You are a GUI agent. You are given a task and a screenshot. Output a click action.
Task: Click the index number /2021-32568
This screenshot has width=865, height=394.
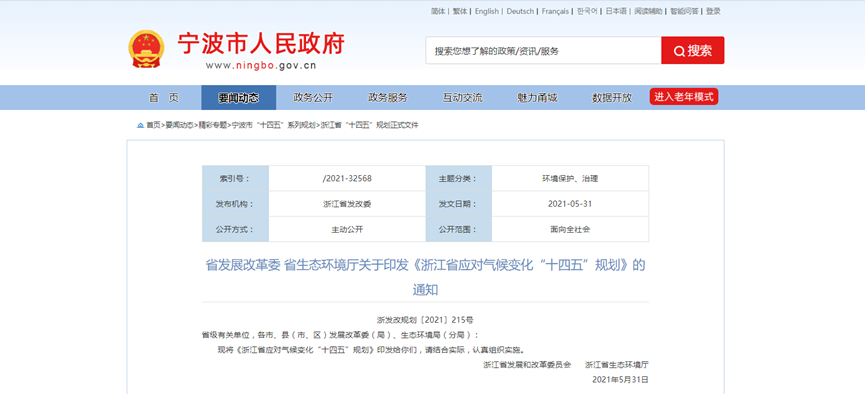(x=347, y=178)
